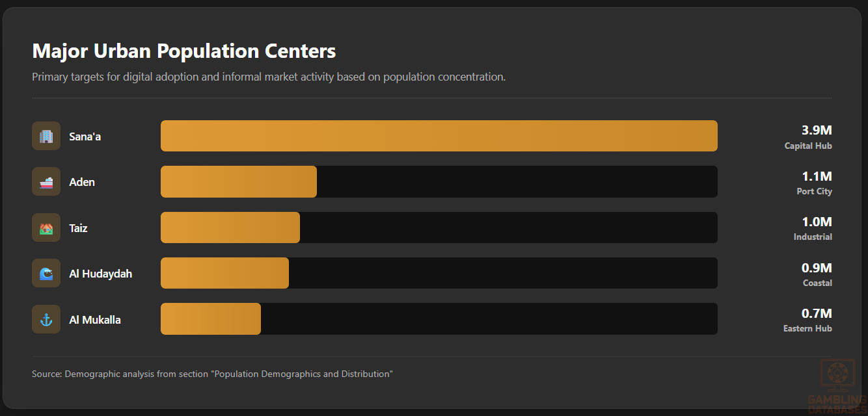
Task: Click the Major Urban Population Centers heading
Action: [x=184, y=51]
